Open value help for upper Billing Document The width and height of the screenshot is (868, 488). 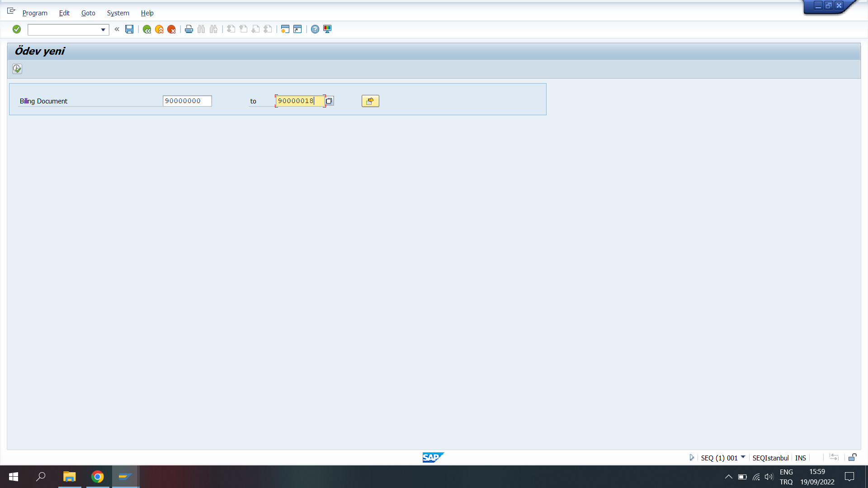[329, 101]
